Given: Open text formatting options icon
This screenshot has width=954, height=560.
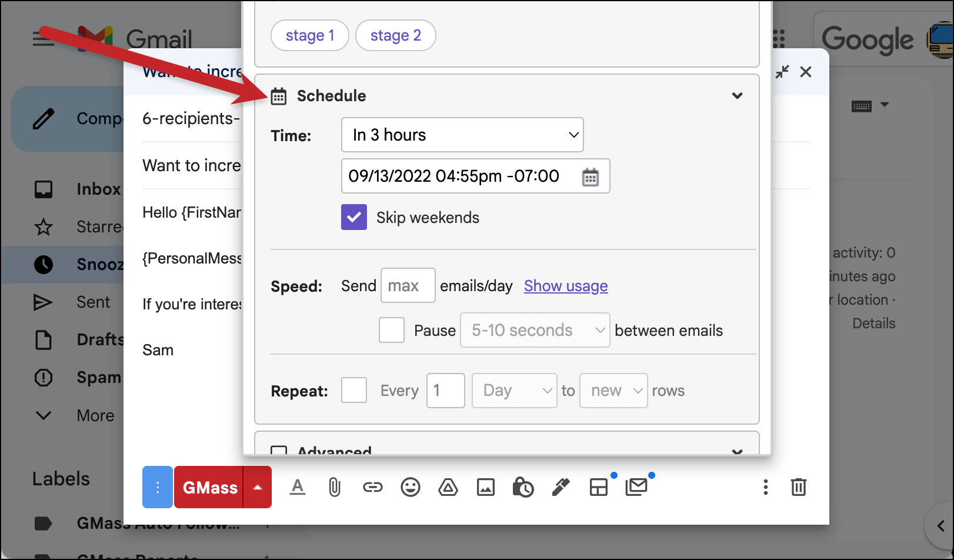Looking at the screenshot, I should click(298, 487).
